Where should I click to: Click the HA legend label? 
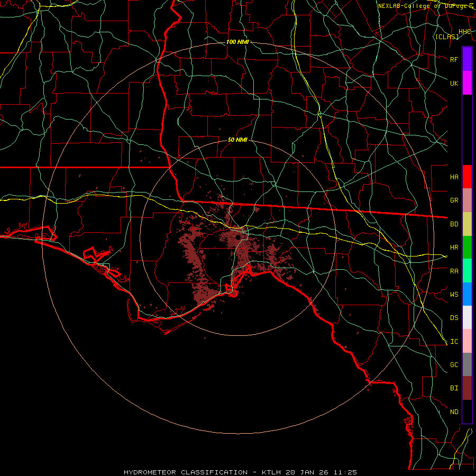[x=454, y=177]
